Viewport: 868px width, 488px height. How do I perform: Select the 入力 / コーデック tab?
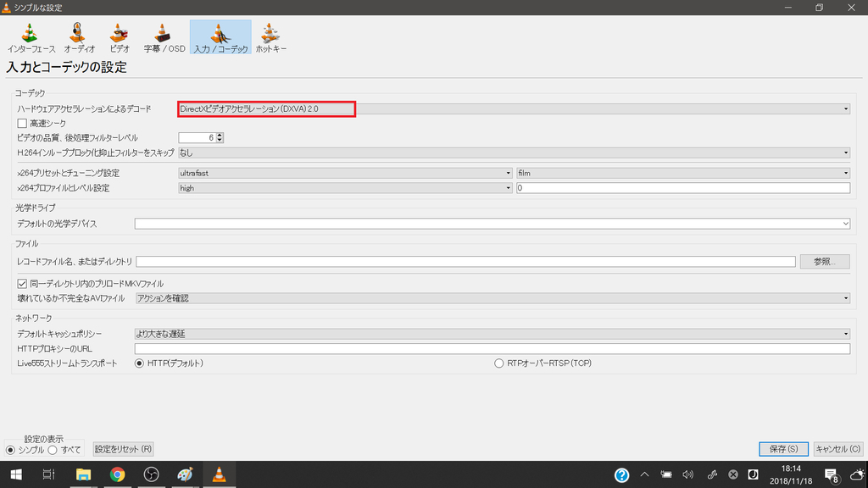[x=220, y=37]
